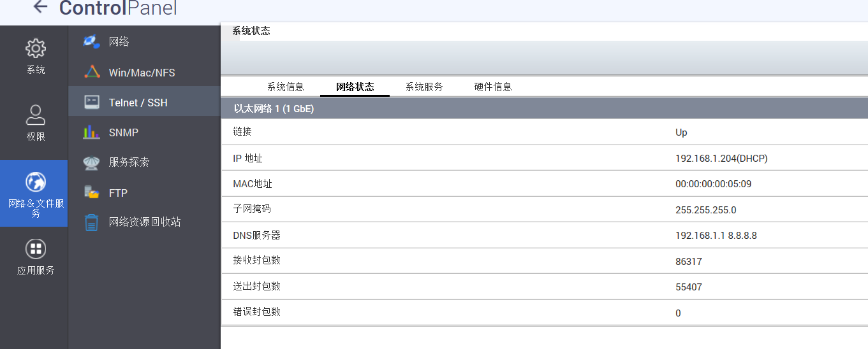The height and width of the screenshot is (349, 868).
Task: Select the 网络资源回收站 menu label
Action: [x=145, y=222]
